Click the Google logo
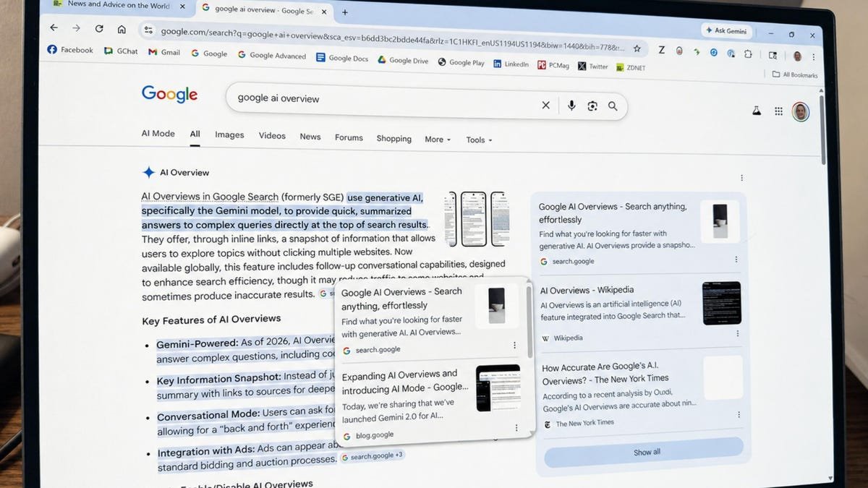Screen dimensions: 868x488 (x=169, y=94)
